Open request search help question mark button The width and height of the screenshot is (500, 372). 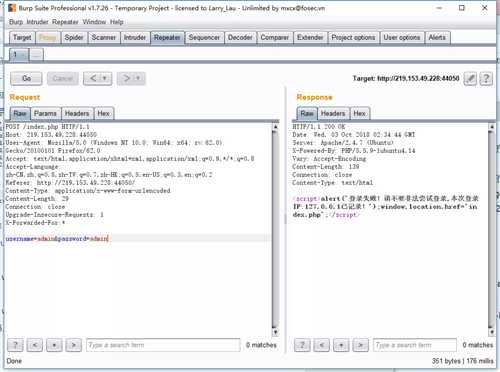[15, 345]
